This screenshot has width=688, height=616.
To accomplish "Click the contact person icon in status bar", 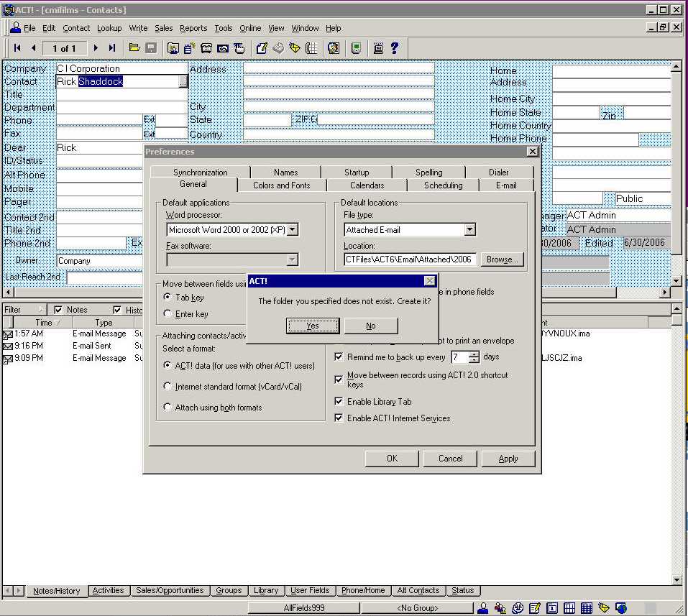I will click(x=482, y=607).
